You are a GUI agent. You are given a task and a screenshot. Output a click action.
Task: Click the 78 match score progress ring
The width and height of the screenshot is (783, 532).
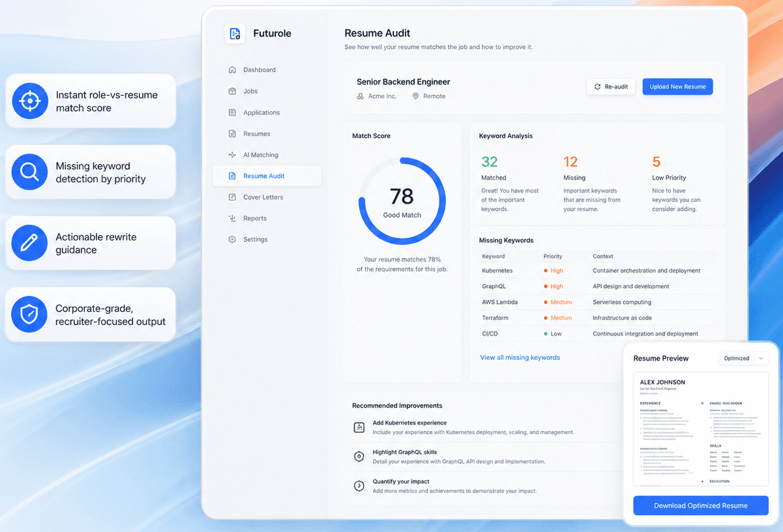(402, 201)
